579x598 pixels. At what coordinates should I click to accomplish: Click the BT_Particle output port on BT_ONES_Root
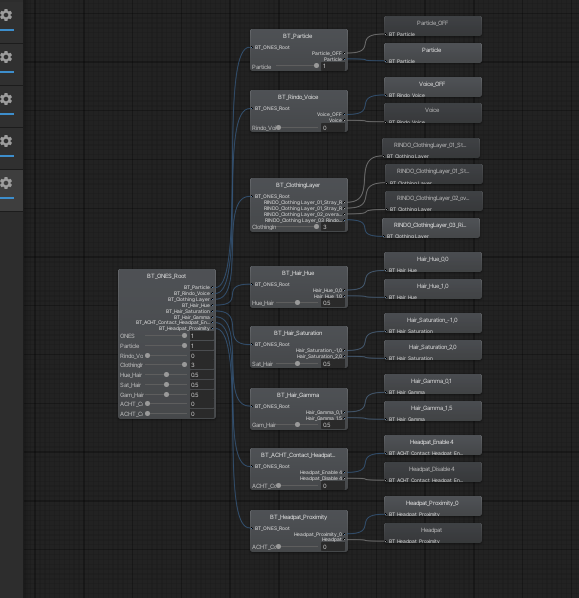[x=212, y=287]
